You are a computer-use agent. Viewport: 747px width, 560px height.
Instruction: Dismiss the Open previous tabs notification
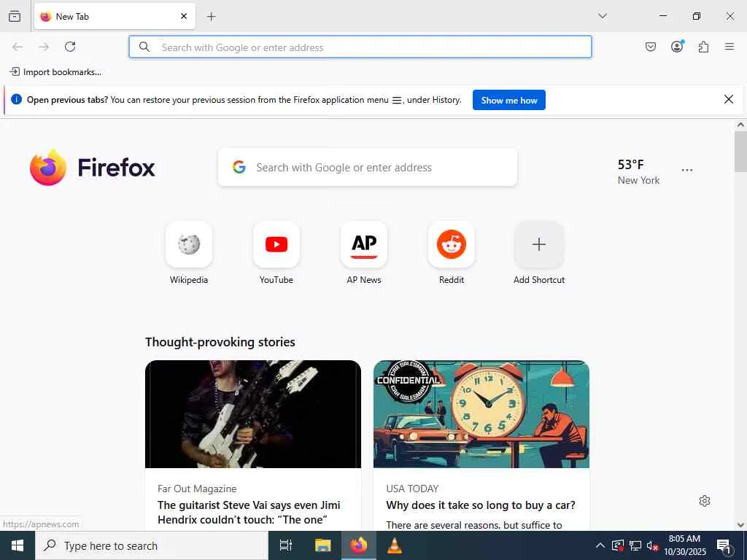click(729, 99)
